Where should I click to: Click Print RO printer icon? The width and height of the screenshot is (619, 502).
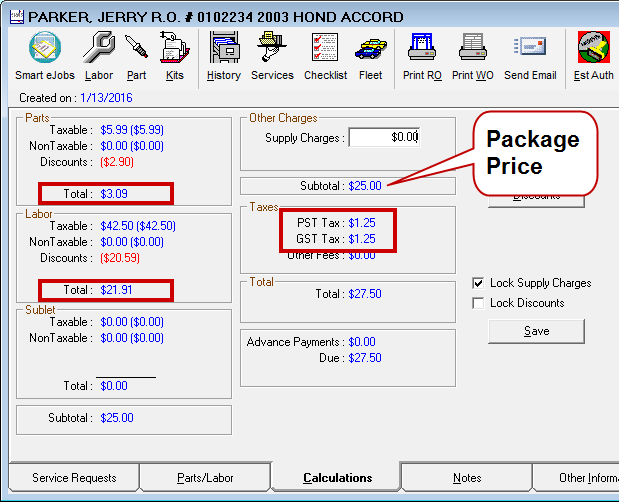click(421, 55)
